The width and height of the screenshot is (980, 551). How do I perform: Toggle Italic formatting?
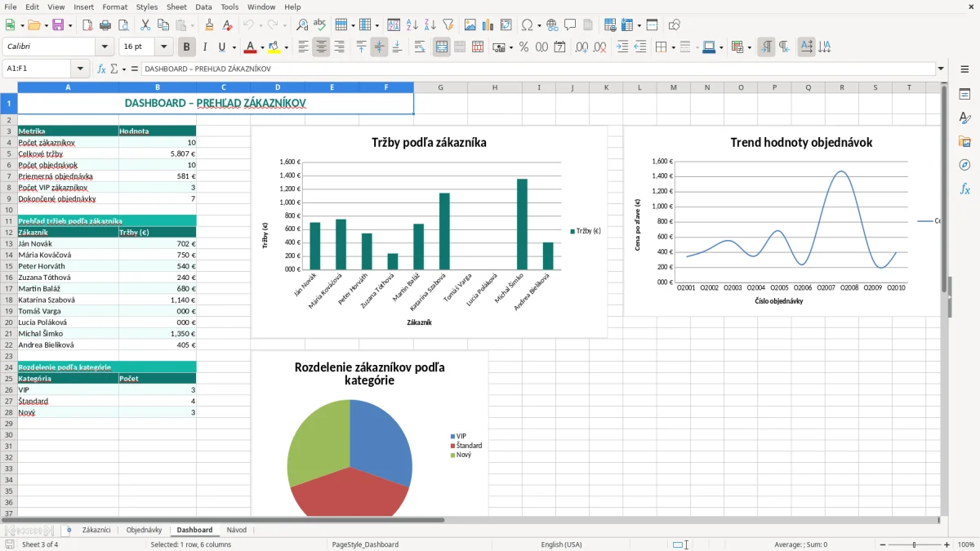point(205,47)
